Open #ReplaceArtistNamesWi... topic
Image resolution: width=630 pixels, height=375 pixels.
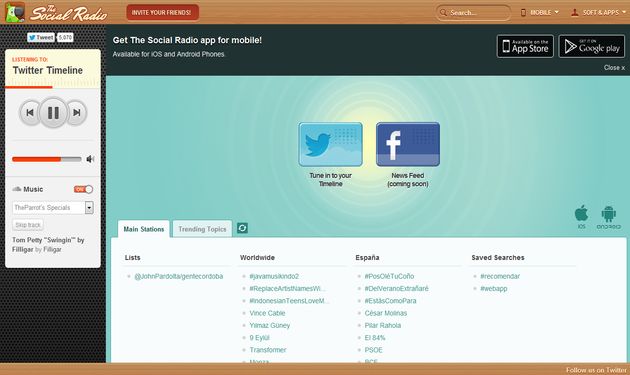(x=287, y=289)
